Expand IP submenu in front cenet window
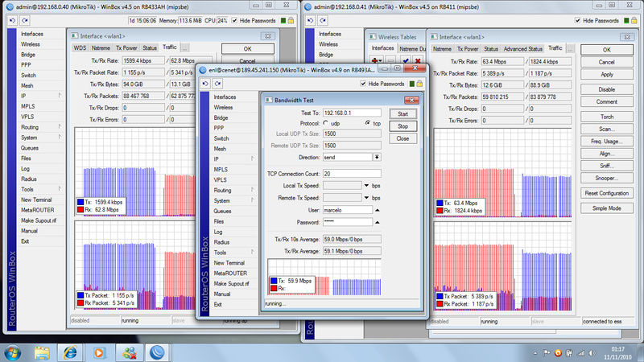 point(252,158)
